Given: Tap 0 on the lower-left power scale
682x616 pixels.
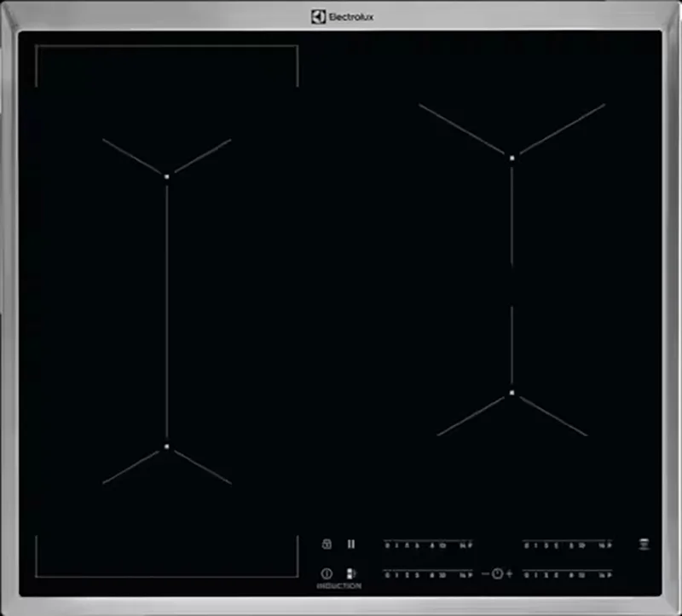Looking at the screenshot, I should (385, 573).
